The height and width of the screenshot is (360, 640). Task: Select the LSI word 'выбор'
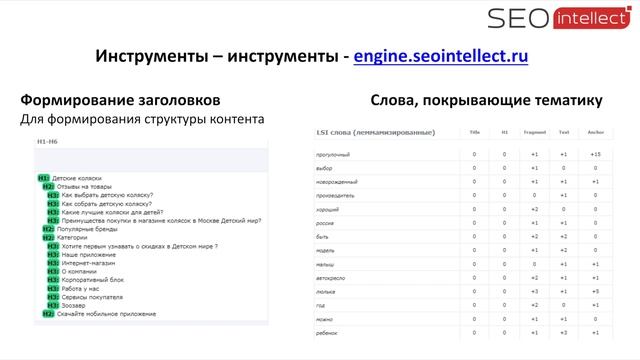point(324,168)
